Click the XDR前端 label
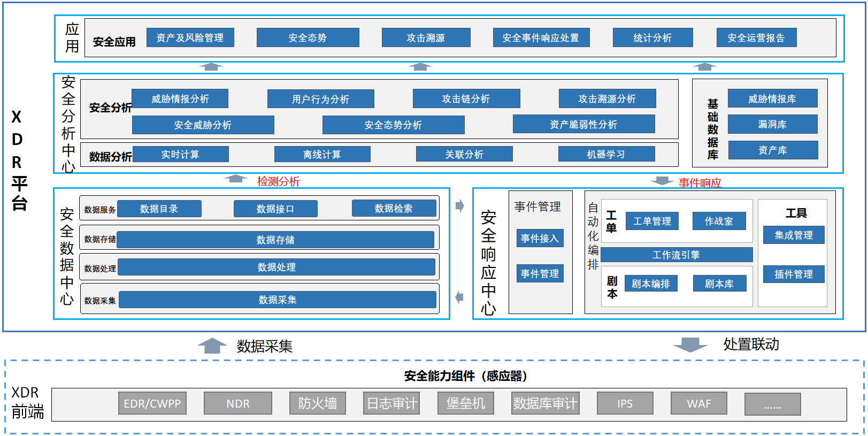Image resolution: width=868 pixels, height=436 pixels. pos(27,402)
